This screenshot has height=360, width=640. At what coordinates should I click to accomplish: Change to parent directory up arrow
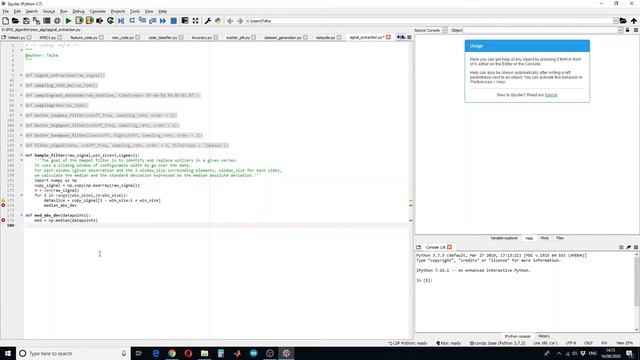coord(634,21)
